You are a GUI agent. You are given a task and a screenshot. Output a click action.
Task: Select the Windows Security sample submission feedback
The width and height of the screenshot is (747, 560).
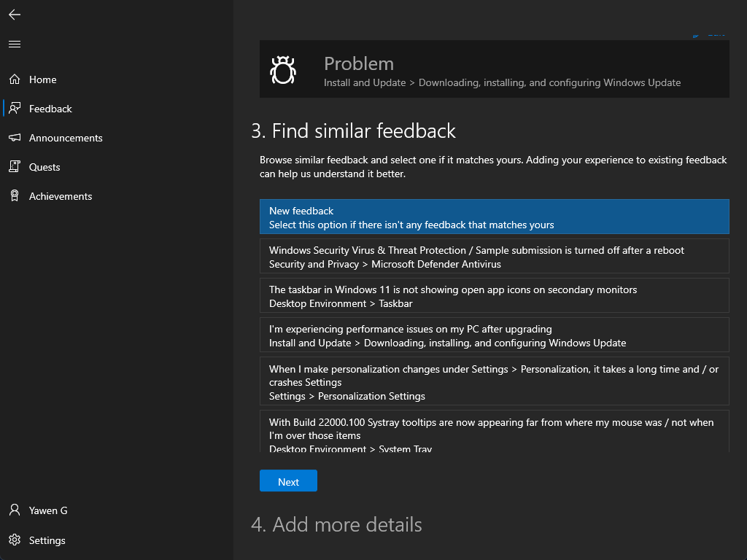pos(494,257)
